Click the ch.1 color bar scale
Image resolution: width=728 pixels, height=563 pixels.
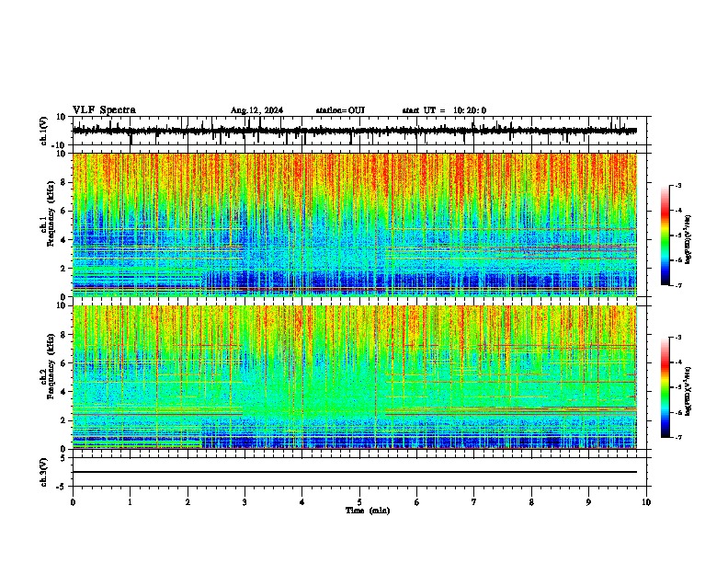click(665, 236)
